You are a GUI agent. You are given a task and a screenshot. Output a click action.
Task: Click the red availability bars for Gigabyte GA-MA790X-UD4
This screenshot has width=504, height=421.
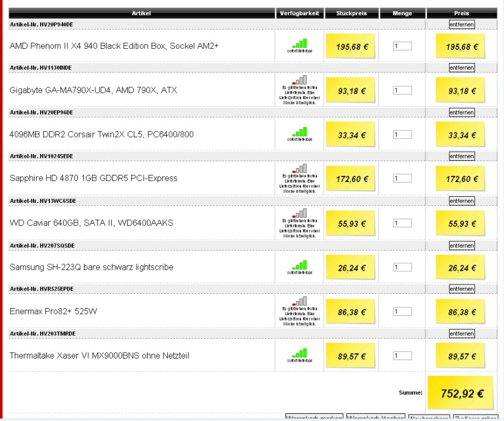299,80
